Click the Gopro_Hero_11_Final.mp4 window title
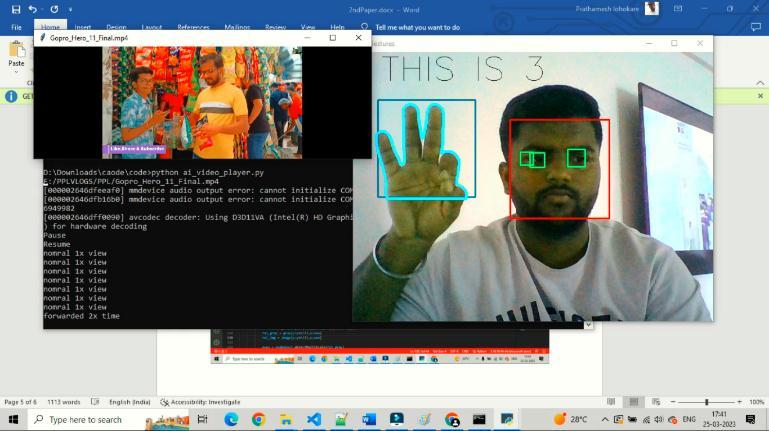This screenshot has height=431, width=769. click(x=89, y=38)
